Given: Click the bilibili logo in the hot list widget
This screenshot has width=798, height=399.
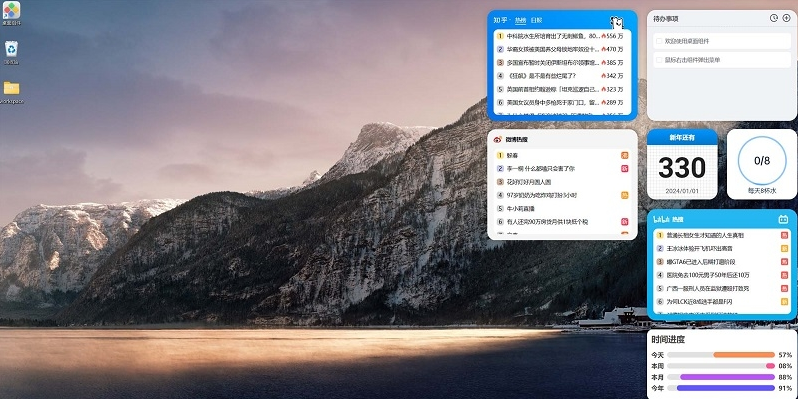Looking at the screenshot, I should pyautogui.click(x=662, y=219).
